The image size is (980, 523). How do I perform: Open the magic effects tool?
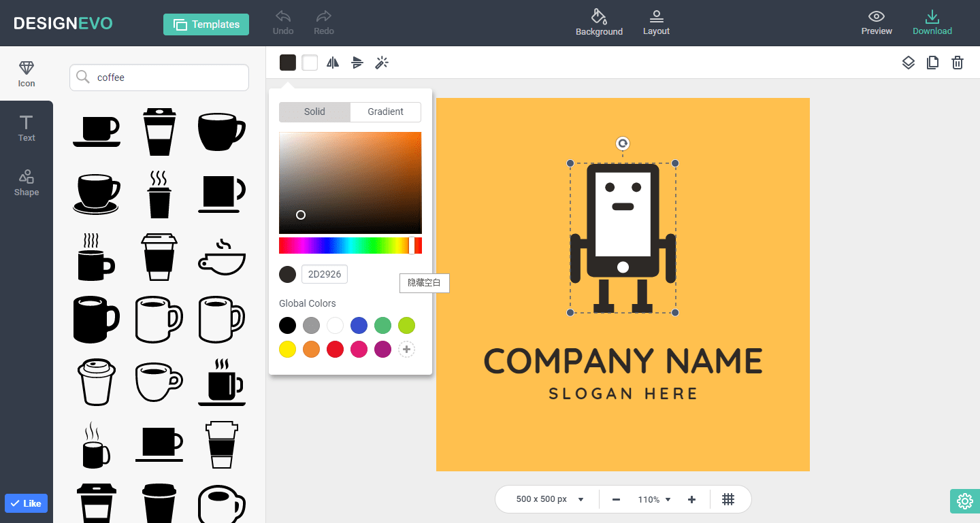tap(382, 62)
